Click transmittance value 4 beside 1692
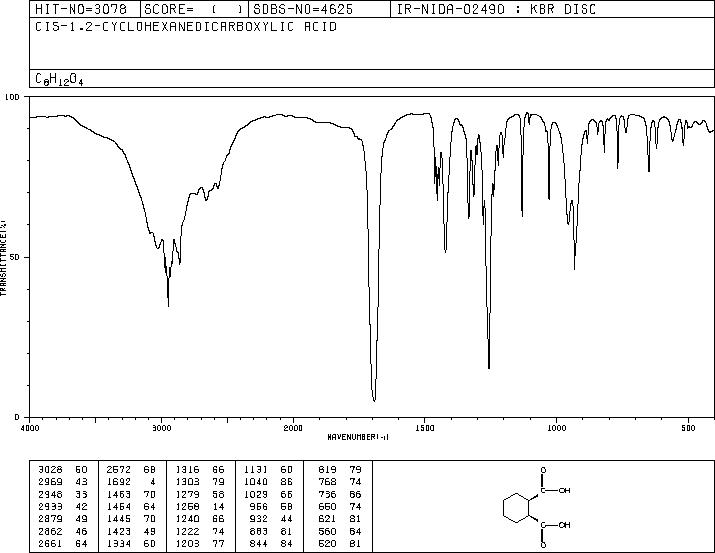The width and height of the screenshot is (715, 553). (152, 482)
